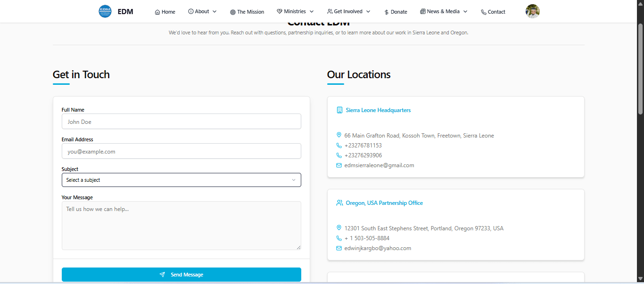Click the phone icon beside Contact
Viewport: 644px width, 284px height.
(x=484, y=12)
